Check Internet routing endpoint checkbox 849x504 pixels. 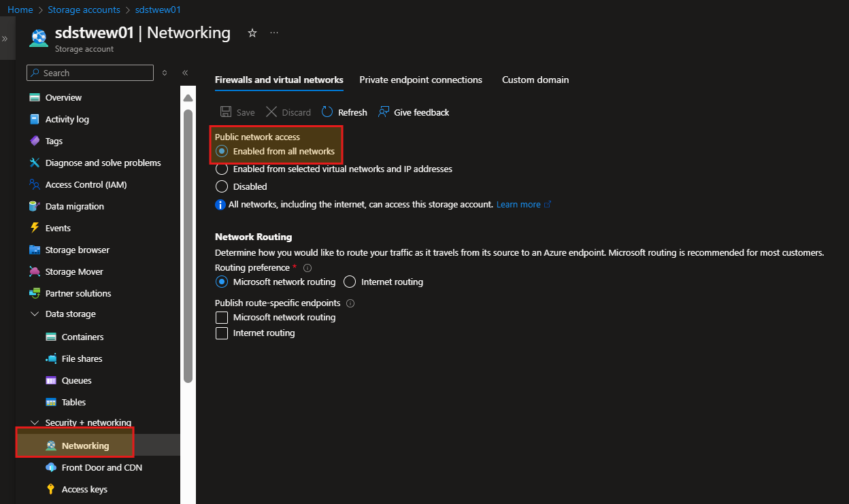point(221,333)
